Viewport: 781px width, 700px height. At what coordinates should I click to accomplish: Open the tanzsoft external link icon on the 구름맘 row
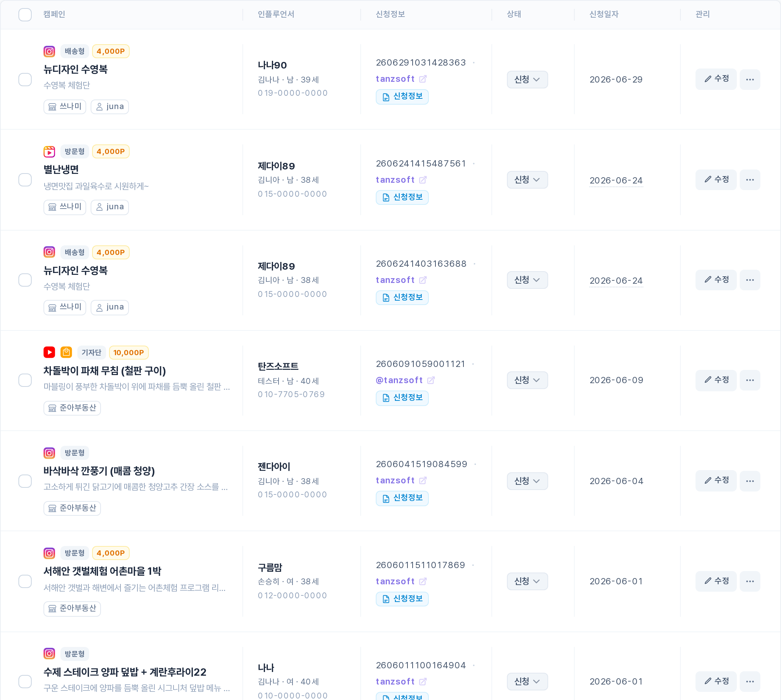coord(423,581)
